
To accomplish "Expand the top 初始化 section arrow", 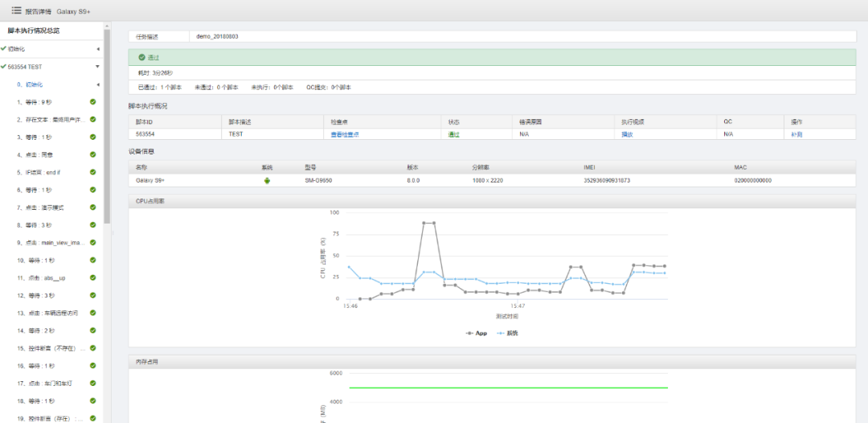I will click(x=98, y=49).
